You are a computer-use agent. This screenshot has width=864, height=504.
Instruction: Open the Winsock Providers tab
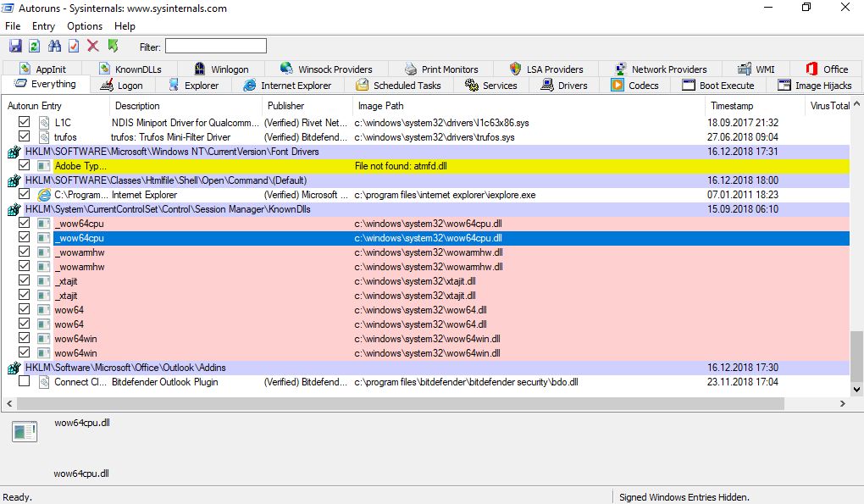[x=326, y=69]
